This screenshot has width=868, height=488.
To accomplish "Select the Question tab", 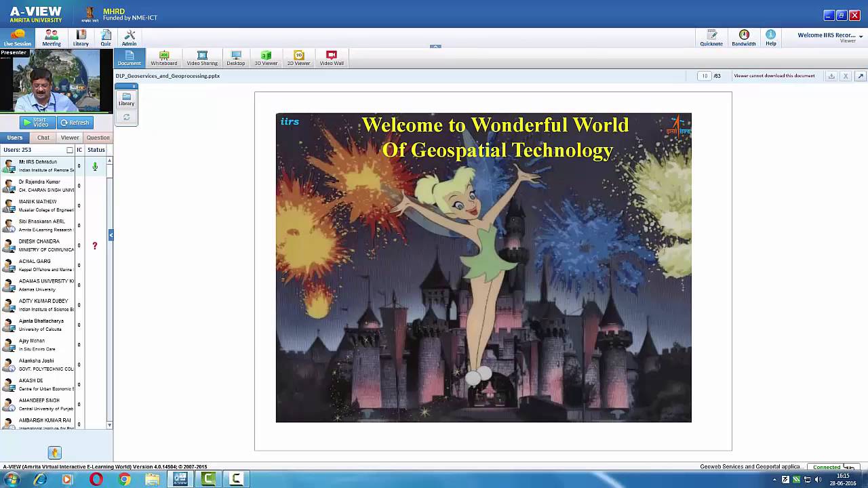I will pos(98,138).
